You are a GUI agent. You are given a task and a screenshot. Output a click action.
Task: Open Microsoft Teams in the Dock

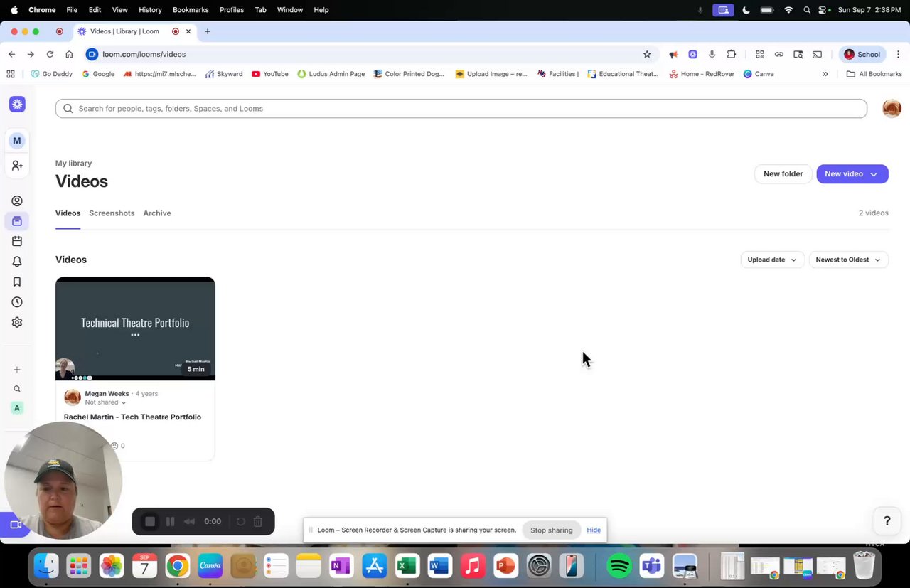[x=652, y=566]
